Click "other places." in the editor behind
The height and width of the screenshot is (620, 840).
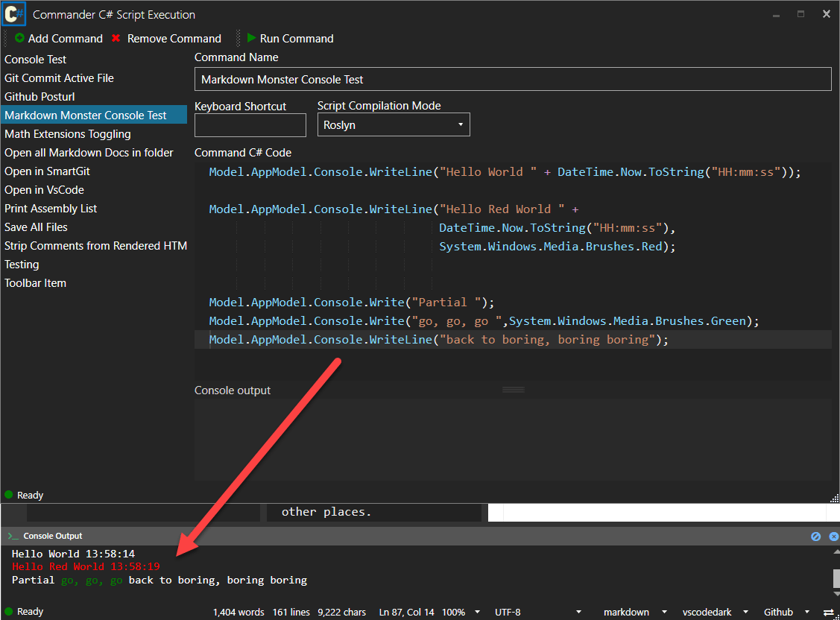[326, 512]
